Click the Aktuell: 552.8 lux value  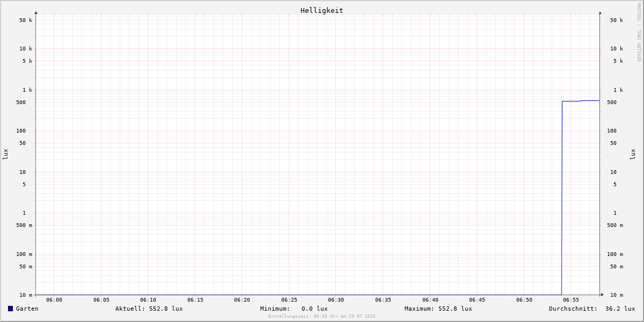[149, 309]
